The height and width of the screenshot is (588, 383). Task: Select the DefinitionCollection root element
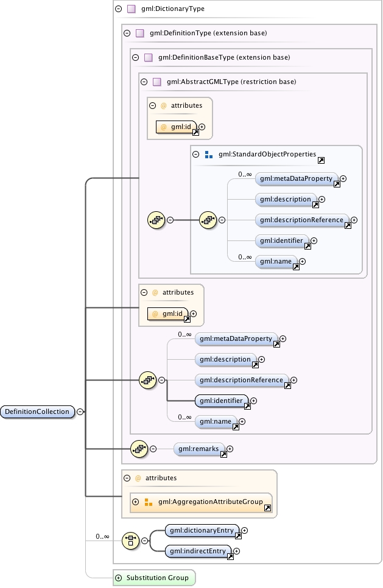[x=38, y=411]
